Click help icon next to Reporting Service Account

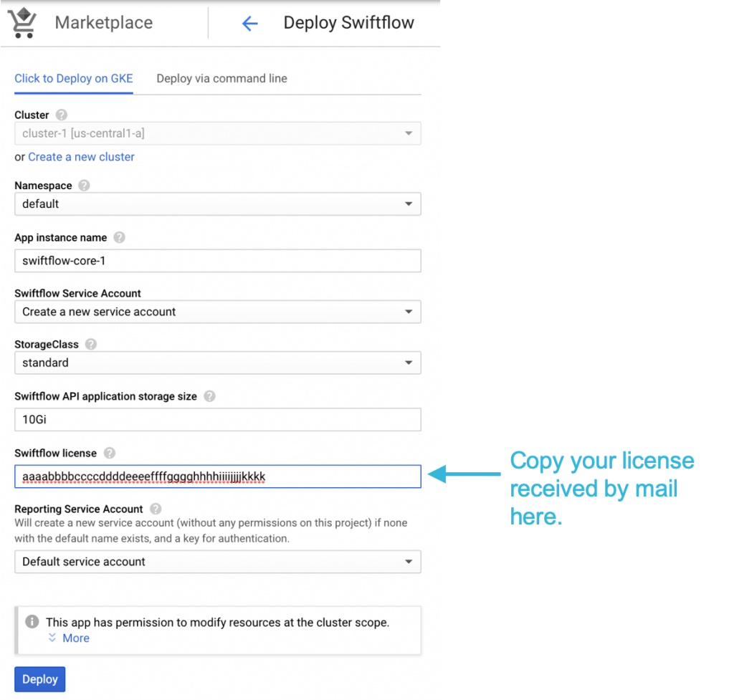[x=156, y=509]
